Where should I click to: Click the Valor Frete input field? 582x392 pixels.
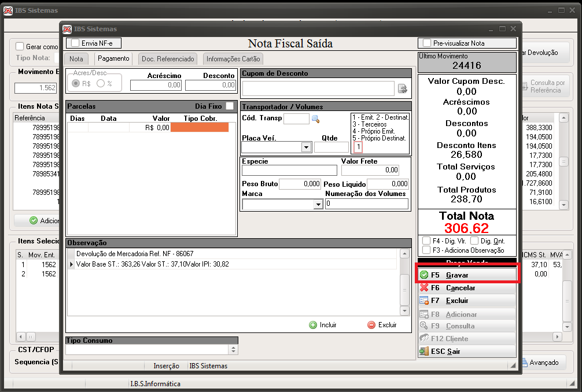pos(370,170)
